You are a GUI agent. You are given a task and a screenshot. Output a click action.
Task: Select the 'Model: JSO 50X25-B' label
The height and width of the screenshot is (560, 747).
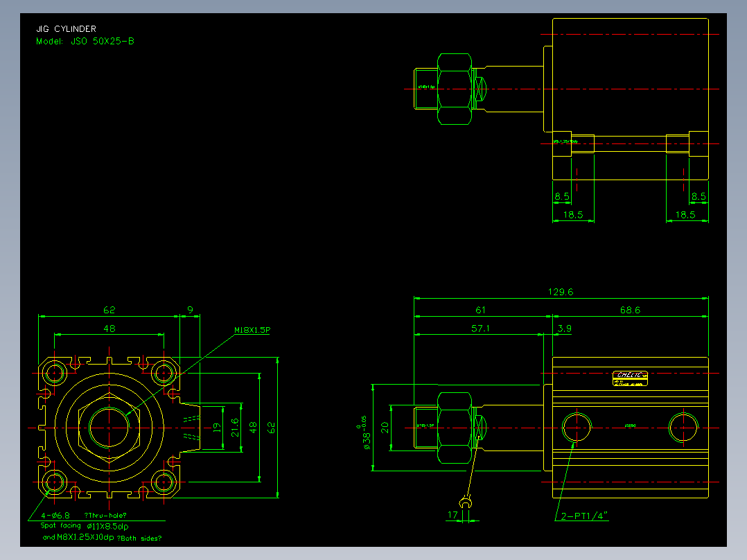point(85,42)
